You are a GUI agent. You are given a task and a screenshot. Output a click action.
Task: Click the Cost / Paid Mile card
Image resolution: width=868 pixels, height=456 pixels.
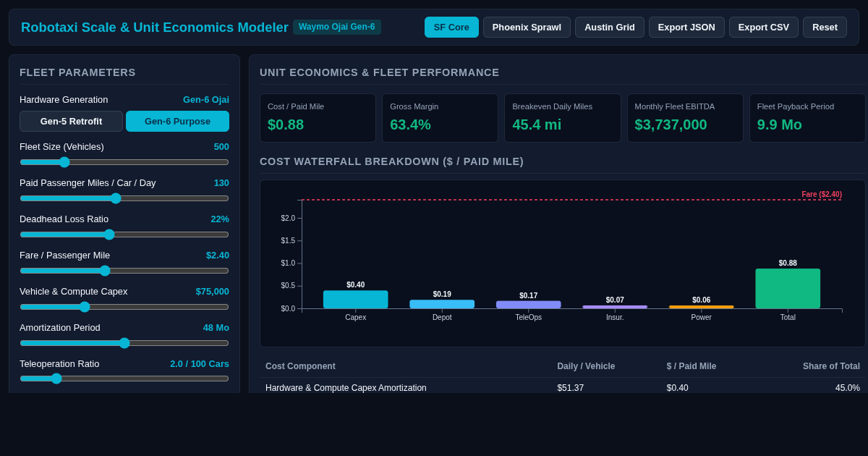[318, 118]
